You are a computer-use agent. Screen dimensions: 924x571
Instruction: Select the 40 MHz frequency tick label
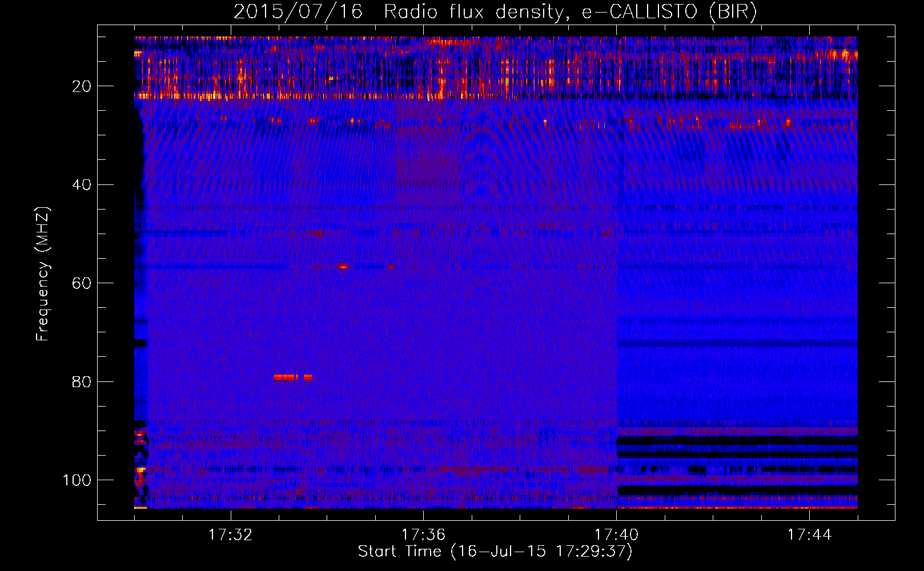coord(82,185)
